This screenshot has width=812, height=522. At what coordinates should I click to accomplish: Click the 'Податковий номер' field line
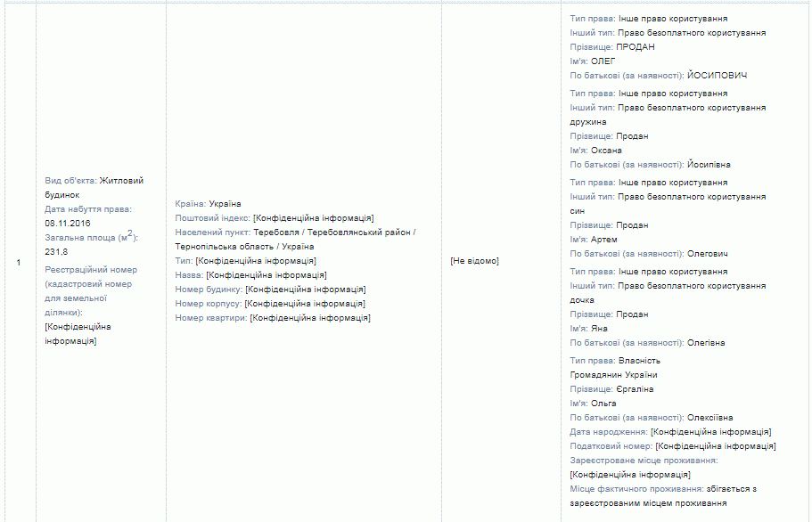click(672, 446)
